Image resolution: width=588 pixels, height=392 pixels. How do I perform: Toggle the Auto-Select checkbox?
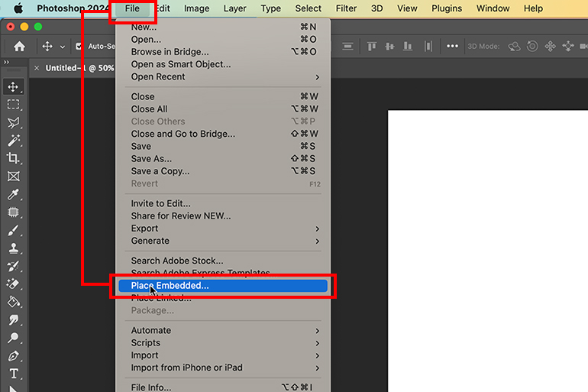pyautogui.click(x=79, y=47)
